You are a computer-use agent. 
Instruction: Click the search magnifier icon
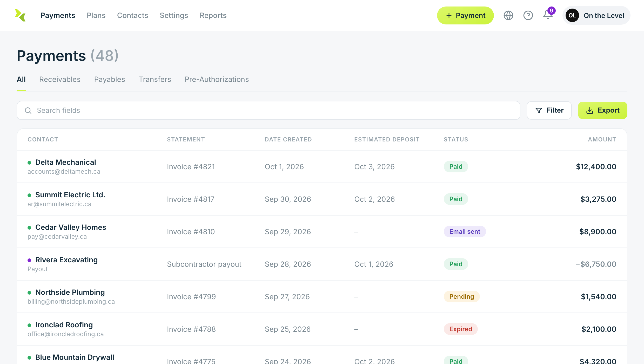coord(28,110)
